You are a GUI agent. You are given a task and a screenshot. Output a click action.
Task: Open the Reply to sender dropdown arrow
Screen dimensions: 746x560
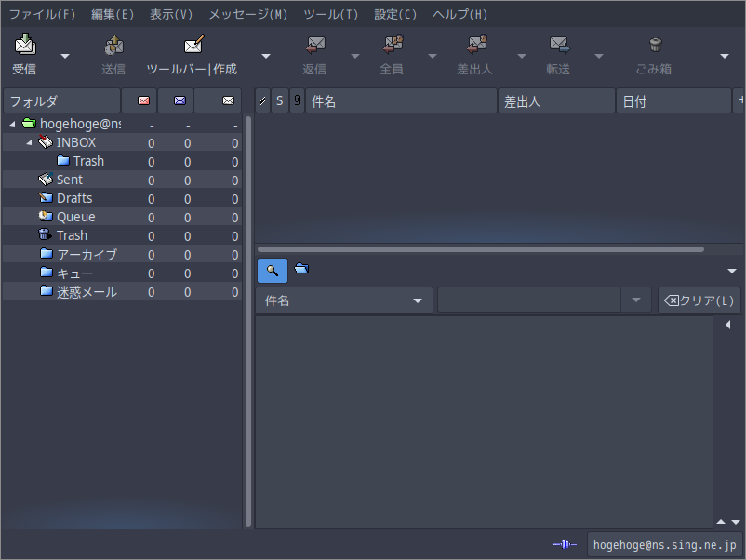tap(522, 56)
